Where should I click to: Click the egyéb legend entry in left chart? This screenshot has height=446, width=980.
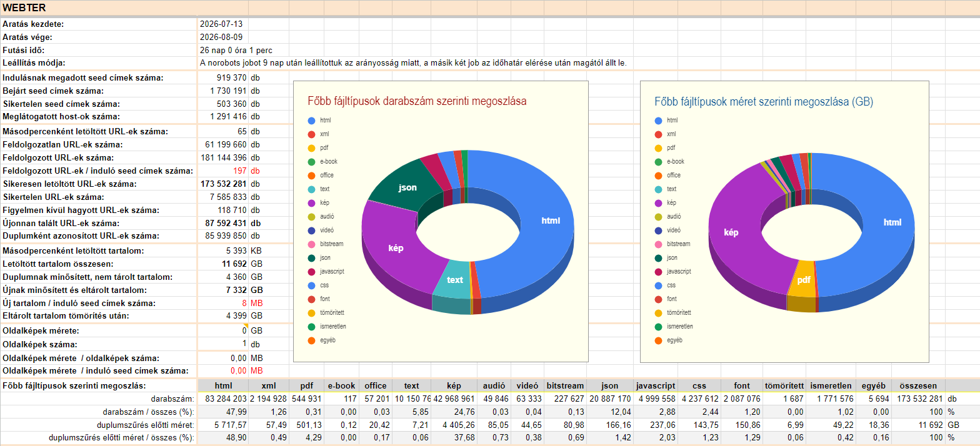tap(322, 340)
